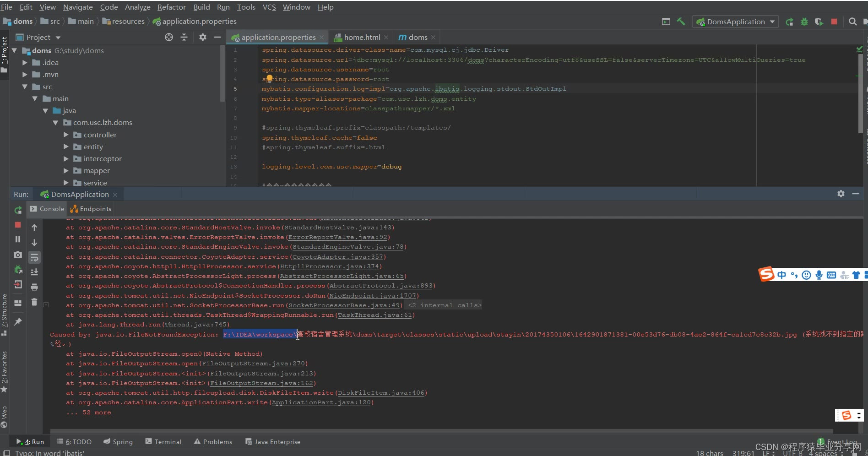This screenshot has height=456, width=868.
Task: Open the Problems tool window
Action: (x=213, y=442)
